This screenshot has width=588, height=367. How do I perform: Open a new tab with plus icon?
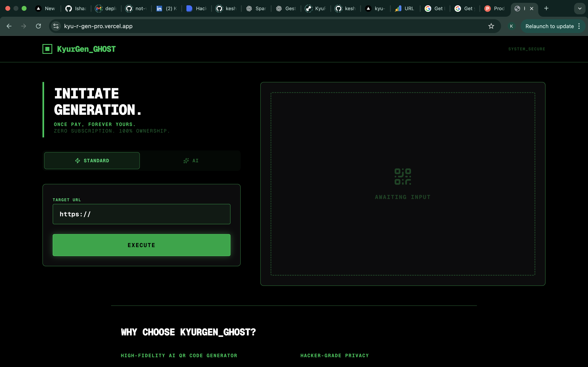click(x=546, y=9)
